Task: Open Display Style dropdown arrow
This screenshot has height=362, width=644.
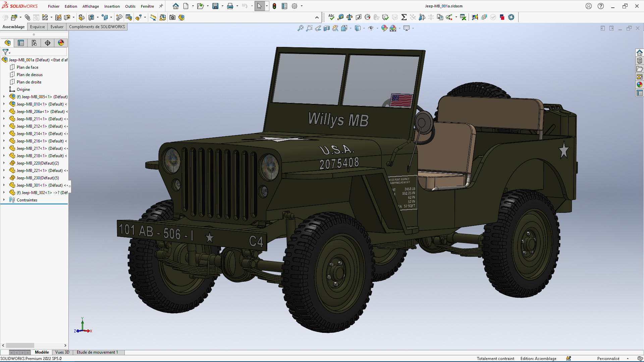Action: tap(364, 28)
